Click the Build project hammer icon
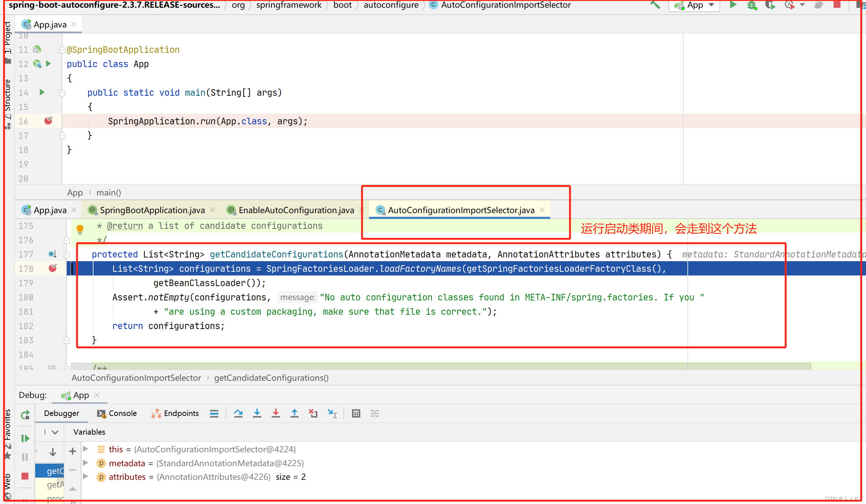Viewport: 866px width, 504px height. [655, 5]
